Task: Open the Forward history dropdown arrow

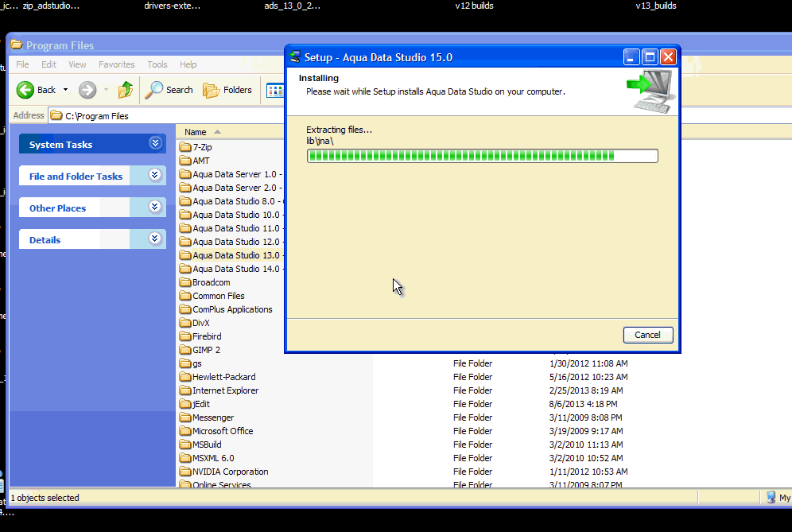Action: click(106, 90)
